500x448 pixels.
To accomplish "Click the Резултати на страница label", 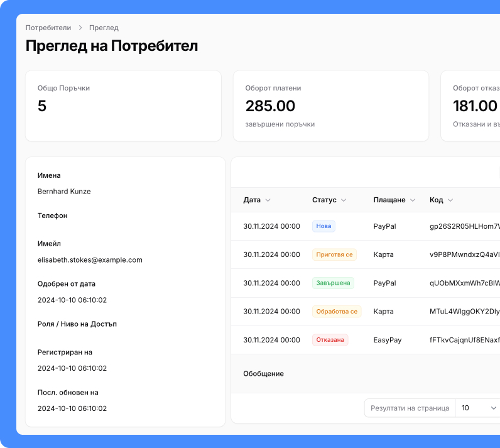I will pos(410,408).
